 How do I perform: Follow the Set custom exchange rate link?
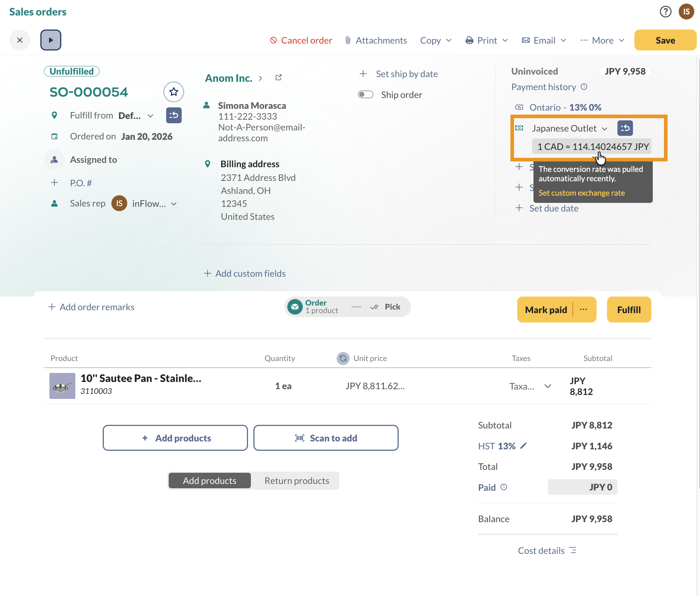[x=581, y=193]
